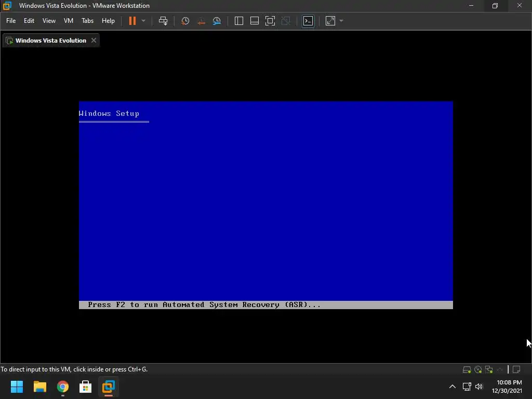Click the sound card status icon
The image size is (532, 399).
tap(500, 369)
